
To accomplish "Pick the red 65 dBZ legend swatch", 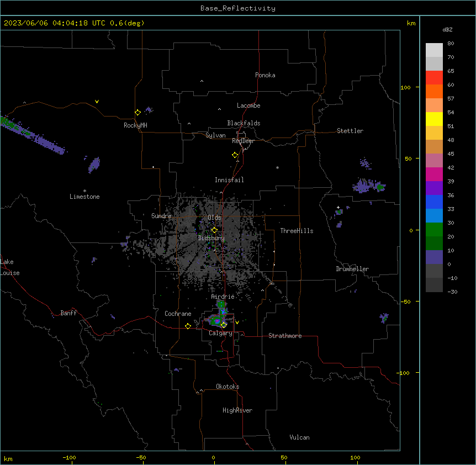I will click(x=434, y=78).
